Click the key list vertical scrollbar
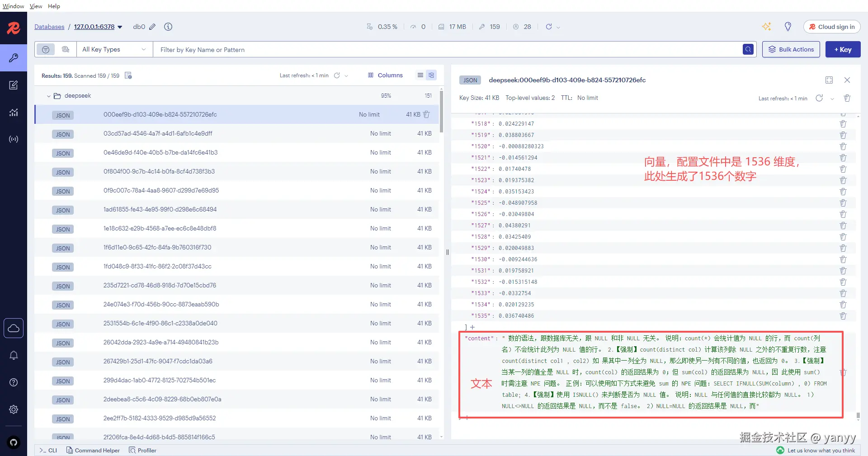 point(441,112)
